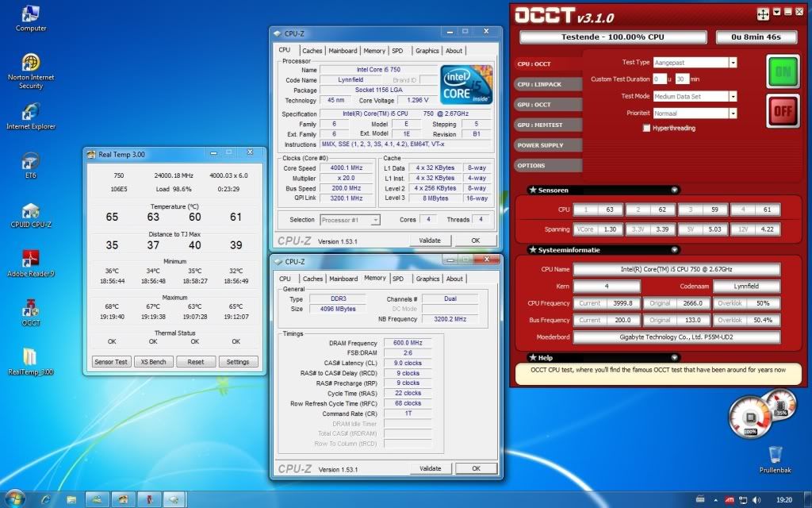Open Internet Explorer desktop icon
Viewport: 812px width, 508px height.
31,116
